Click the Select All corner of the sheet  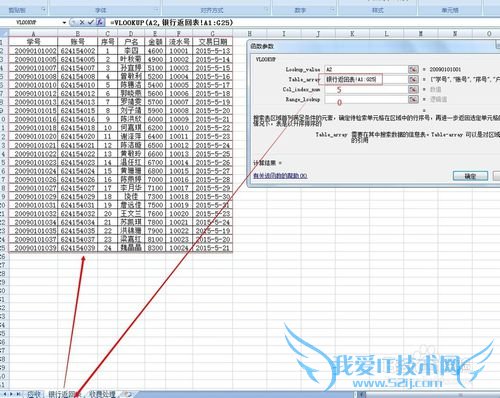[x=4, y=33]
